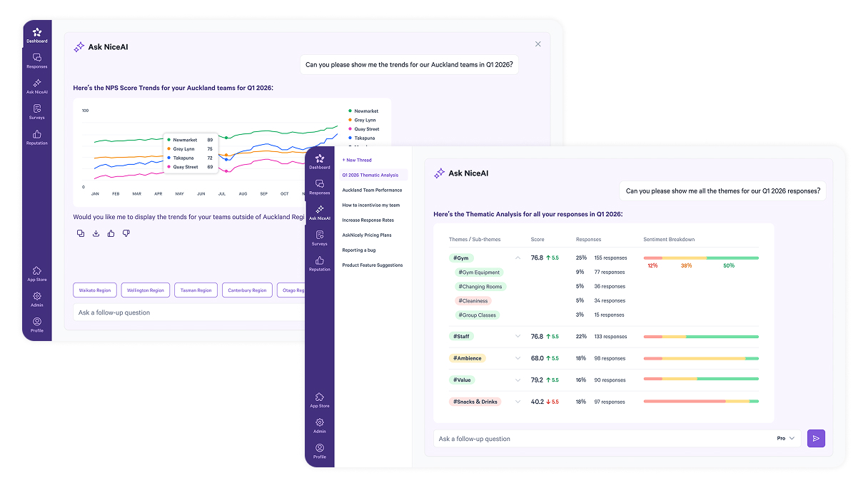Send the follow-up question message
This screenshot has height=488, width=868.
pyautogui.click(x=816, y=438)
